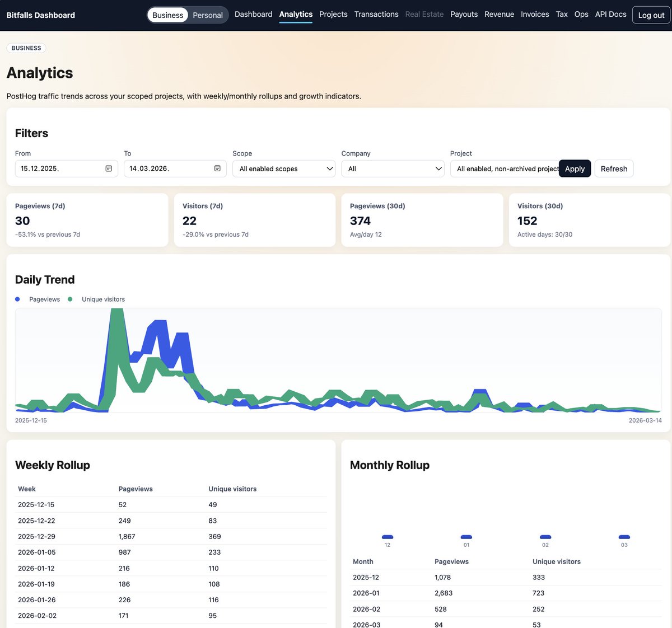Click Active days: 30/30 text
Viewport: 672px width, 628px height.
[545, 235]
